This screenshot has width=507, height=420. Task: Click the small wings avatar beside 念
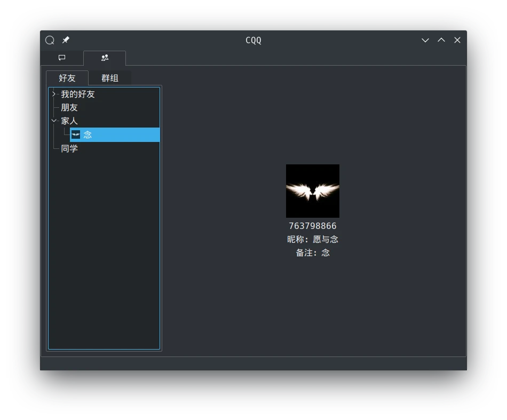[76, 135]
